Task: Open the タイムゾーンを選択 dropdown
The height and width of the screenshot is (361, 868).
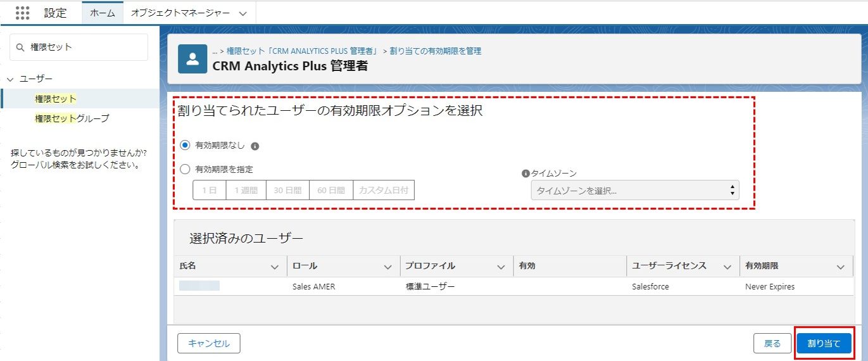Action: click(635, 190)
